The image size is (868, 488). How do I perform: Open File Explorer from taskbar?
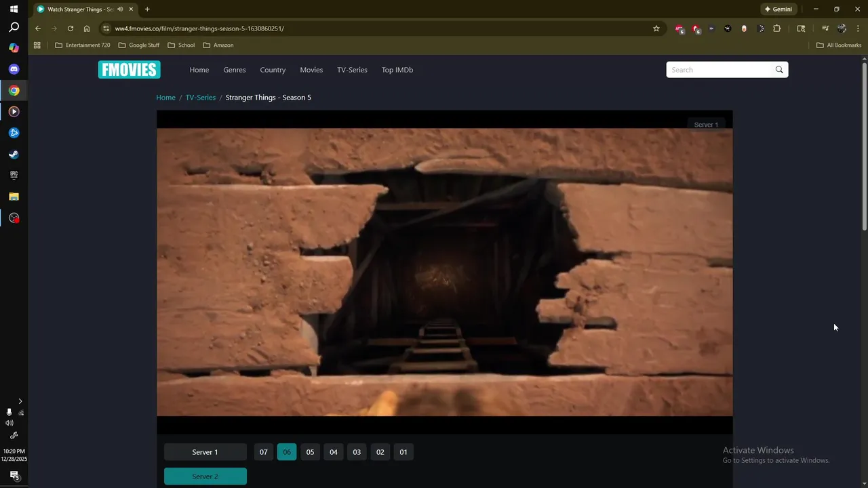coord(14,197)
